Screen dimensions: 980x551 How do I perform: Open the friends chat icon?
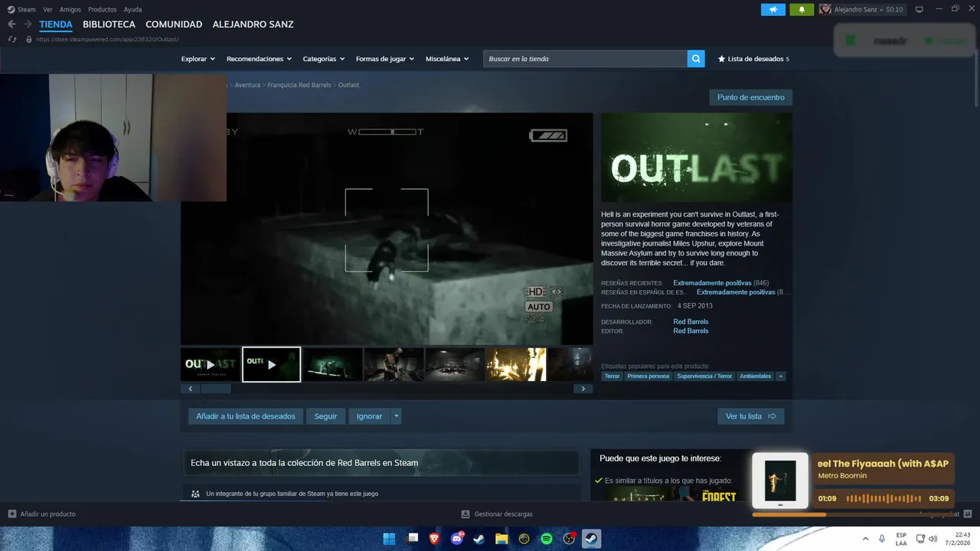tap(968, 514)
